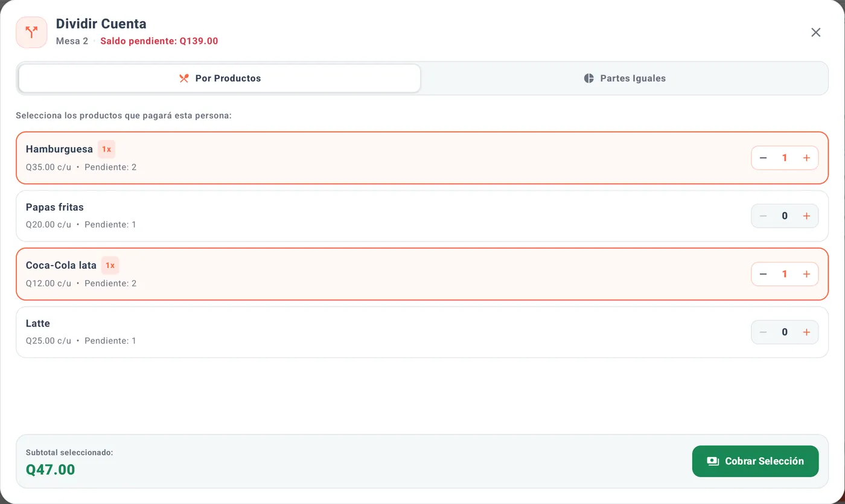Click the 1x badge next to Hamburguesa
The image size is (845, 504).
[106, 149]
